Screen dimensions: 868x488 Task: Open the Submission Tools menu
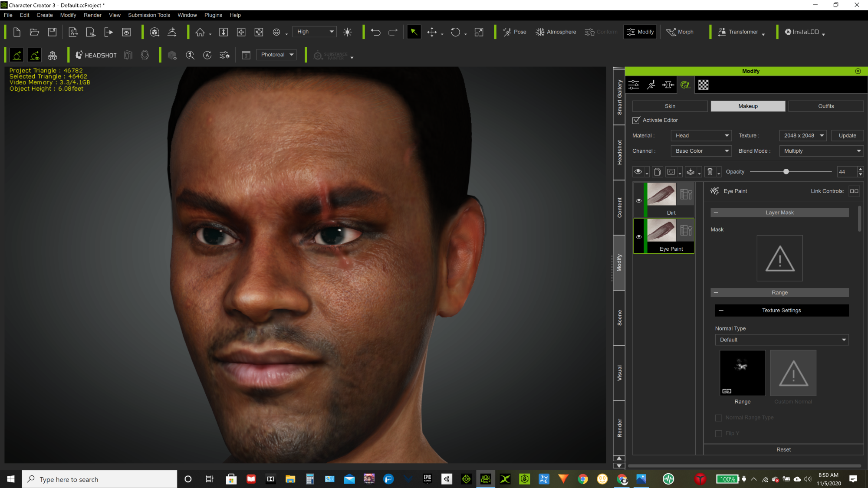149,15
